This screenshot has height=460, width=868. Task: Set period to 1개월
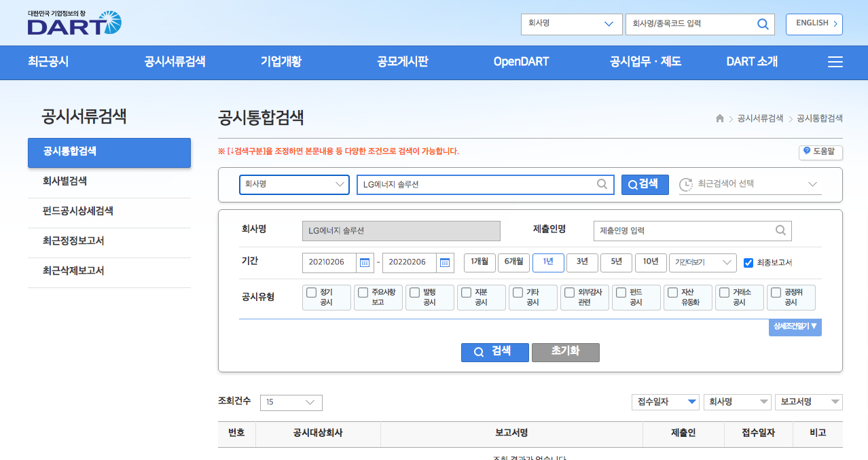tap(480, 262)
